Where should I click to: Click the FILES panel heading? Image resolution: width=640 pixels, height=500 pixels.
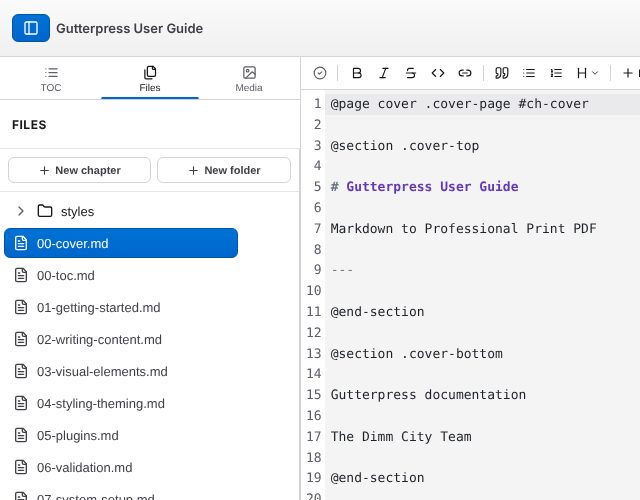pos(29,125)
